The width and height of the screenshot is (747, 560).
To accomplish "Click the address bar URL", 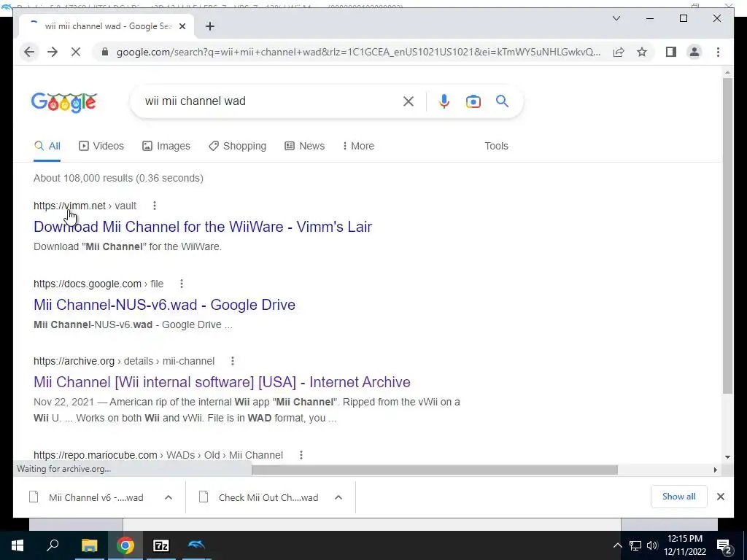I will (358, 52).
